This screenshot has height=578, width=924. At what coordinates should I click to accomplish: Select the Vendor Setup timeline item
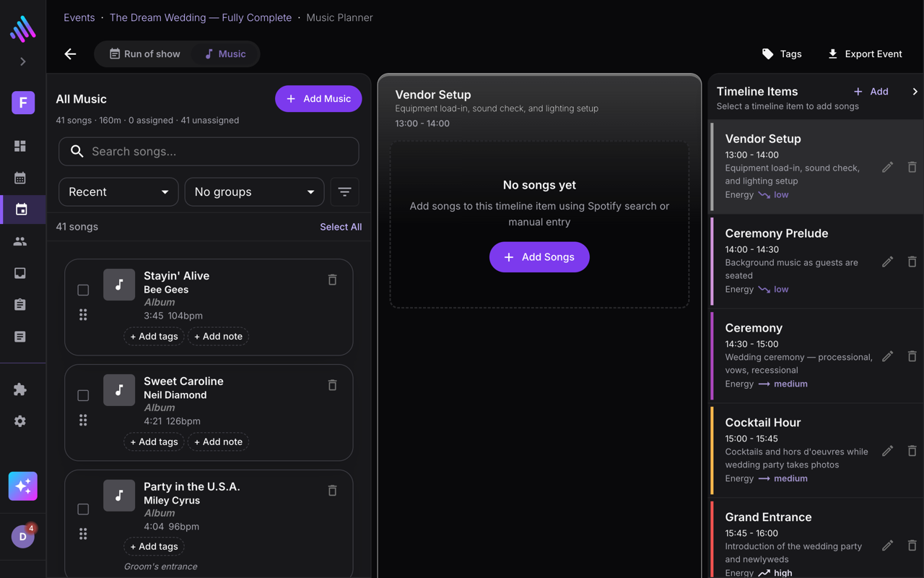tap(817, 167)
